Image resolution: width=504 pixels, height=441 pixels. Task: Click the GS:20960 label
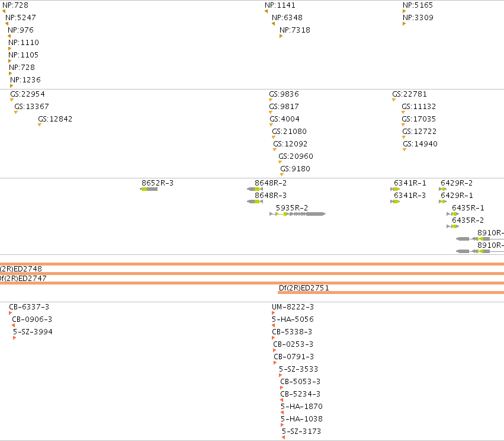click(x=296, y=156)
